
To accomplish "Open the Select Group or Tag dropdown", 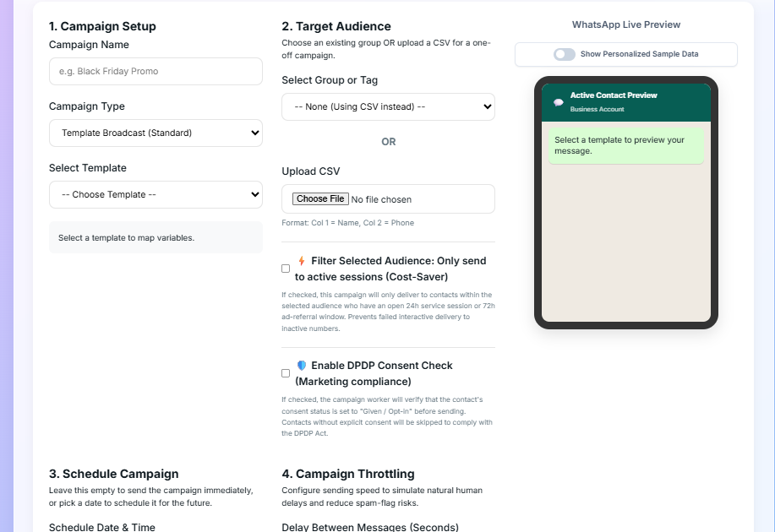I will pyautogui.click(x=388, y=106).
